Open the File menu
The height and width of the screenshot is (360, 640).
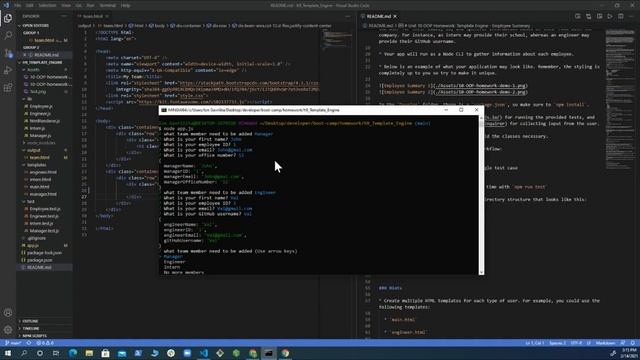point(18,5)
